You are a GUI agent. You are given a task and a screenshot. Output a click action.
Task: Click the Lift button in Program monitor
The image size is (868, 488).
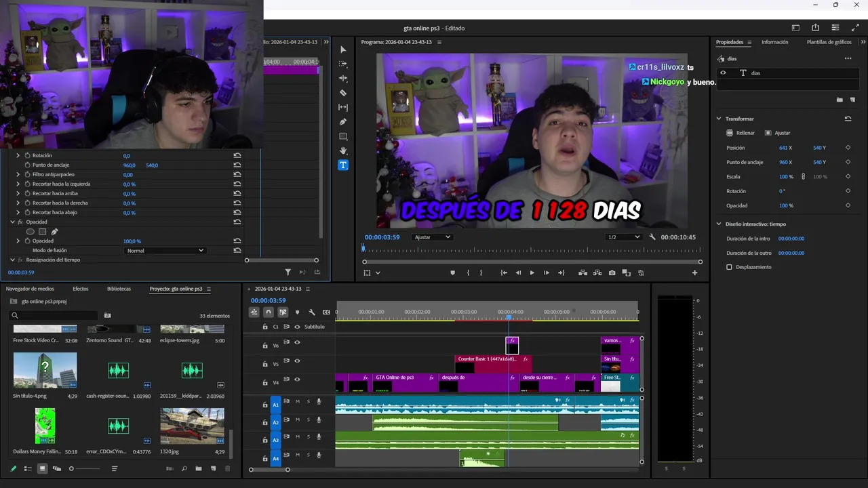coord(583,272)
